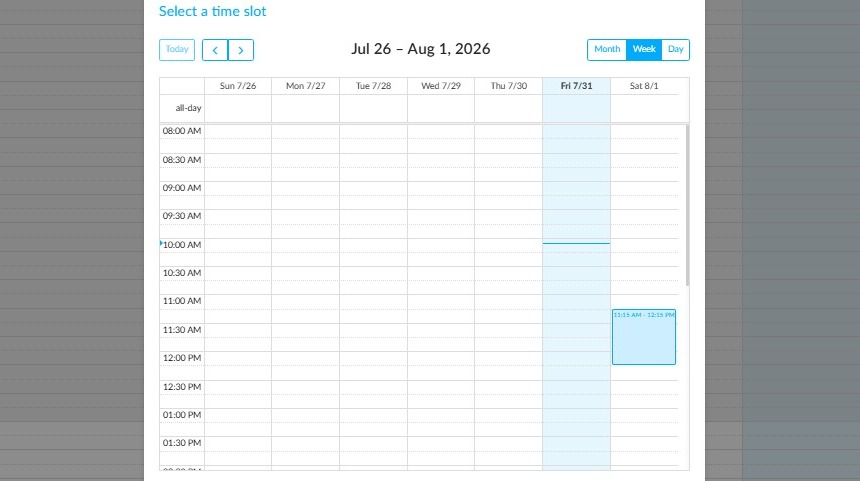
Task: Pick the 09:00 AM slot on Tuesday 7/28
Action: coord(374,188)
